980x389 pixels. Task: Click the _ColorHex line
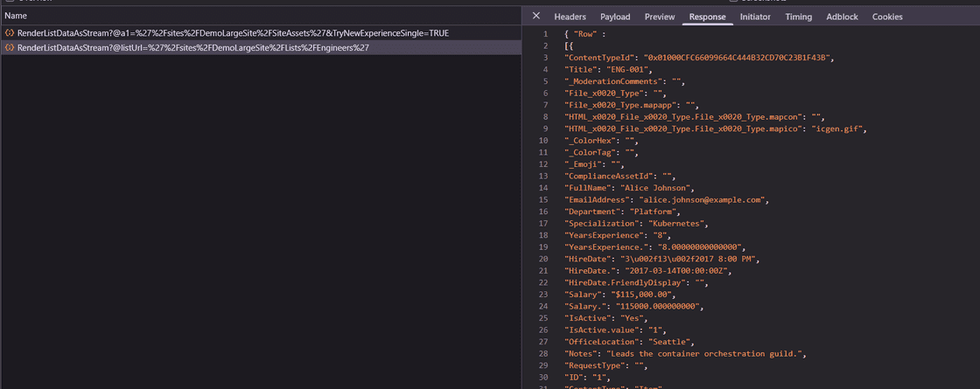pyautogui.click(x=600, y=141)
